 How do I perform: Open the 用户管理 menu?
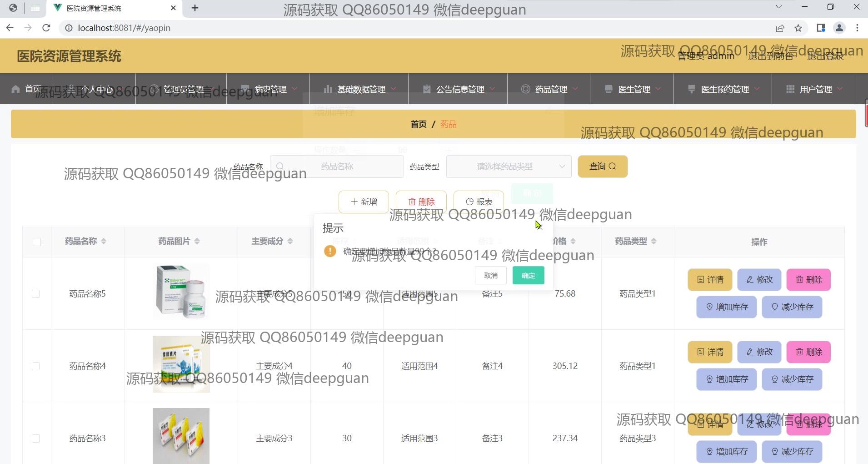(814, 89)
